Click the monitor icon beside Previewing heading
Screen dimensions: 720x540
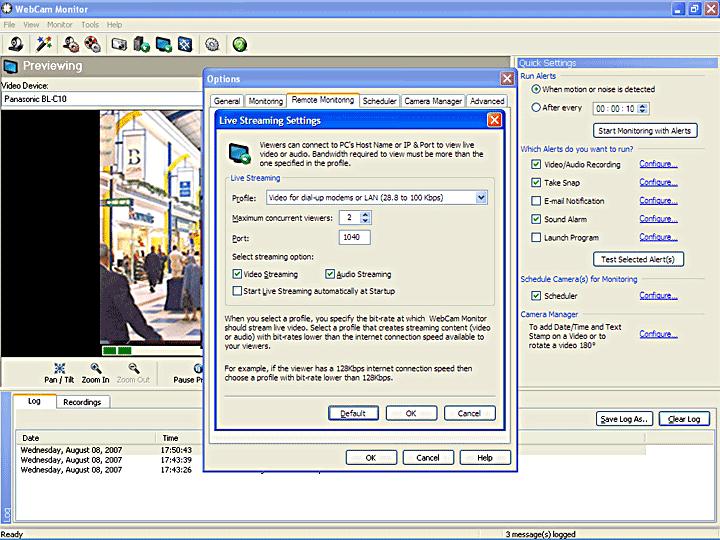click(11, 67)
